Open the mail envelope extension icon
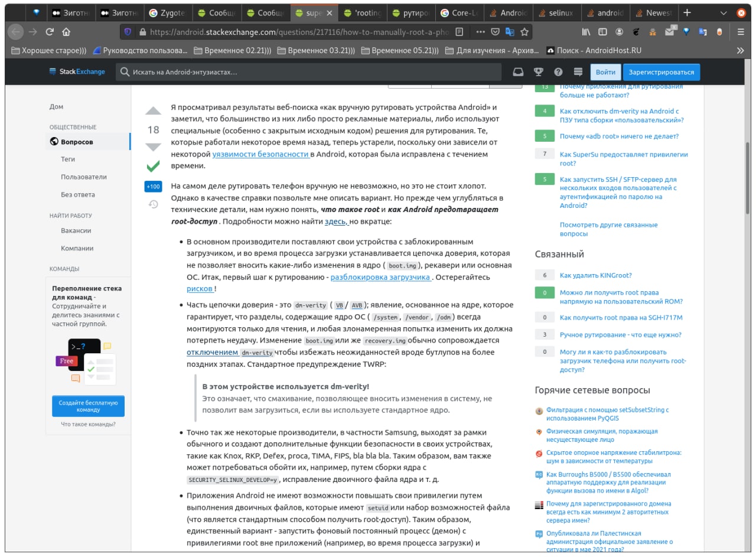This screenshot has height=557, width=756. (669, 32)
